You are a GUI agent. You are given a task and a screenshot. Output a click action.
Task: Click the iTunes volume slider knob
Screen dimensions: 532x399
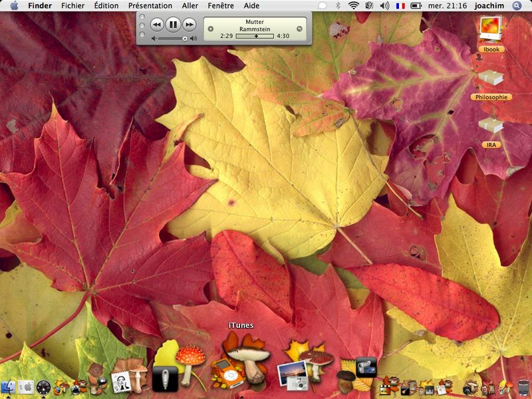pos(185,39)
